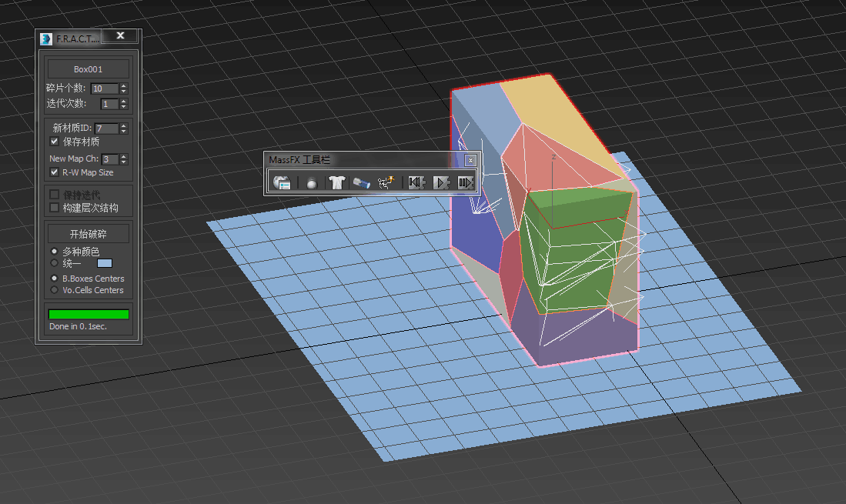Open the uniform color swatch
Image resolution: width=846 pixels, height=504 pixels.
(105, 263)
